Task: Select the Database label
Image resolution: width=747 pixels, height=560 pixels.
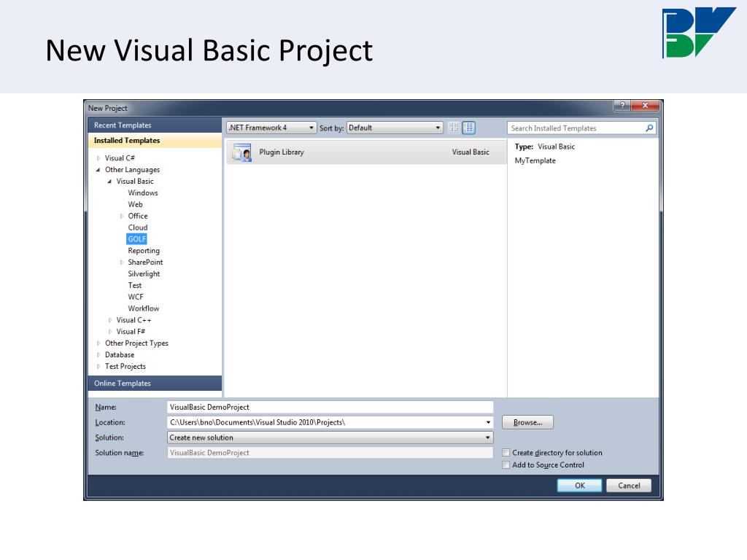Action: (x=120, y=355)
